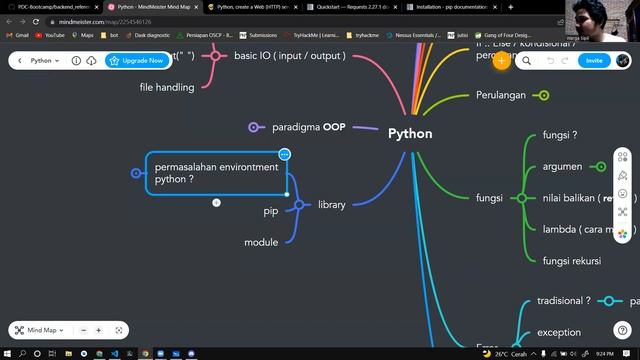Image resolution: width=640 pixels, height=360 pixels.
Task: Click the orange plus add-topic button
Action: [501, 61]
